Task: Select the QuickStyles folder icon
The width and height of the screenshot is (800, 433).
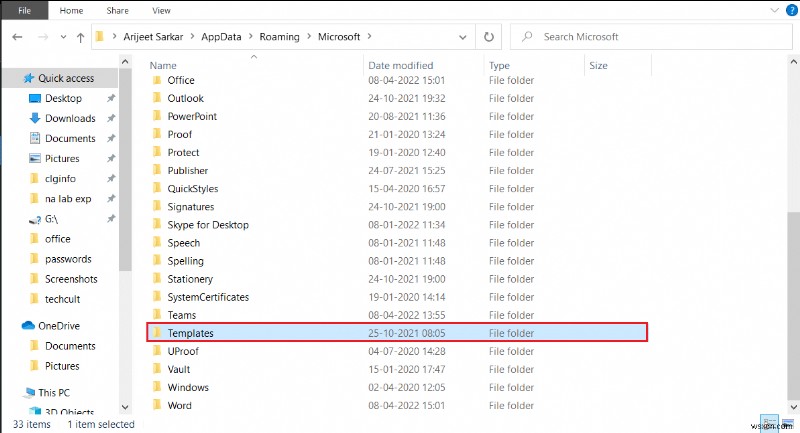Action: 157,189
